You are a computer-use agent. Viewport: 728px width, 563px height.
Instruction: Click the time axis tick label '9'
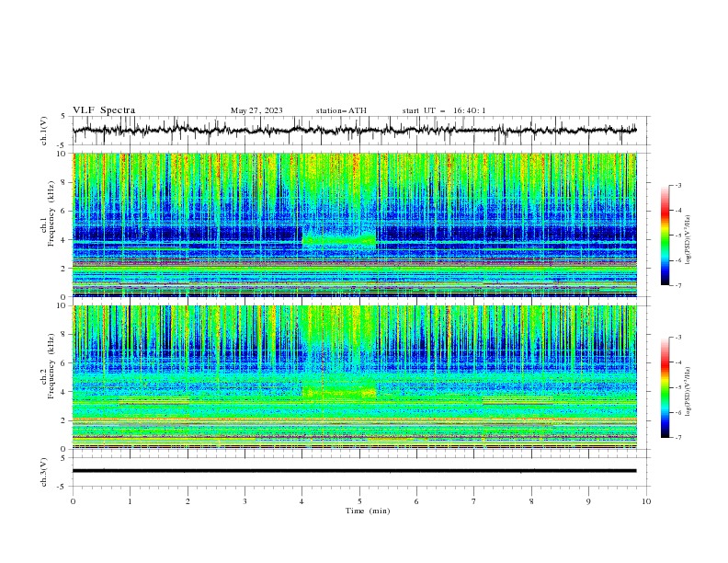(588, 501)
